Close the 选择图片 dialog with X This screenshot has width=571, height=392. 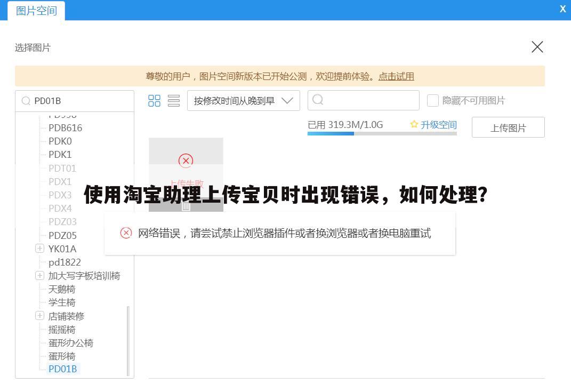pyautogui.click(x=537, y=47)
